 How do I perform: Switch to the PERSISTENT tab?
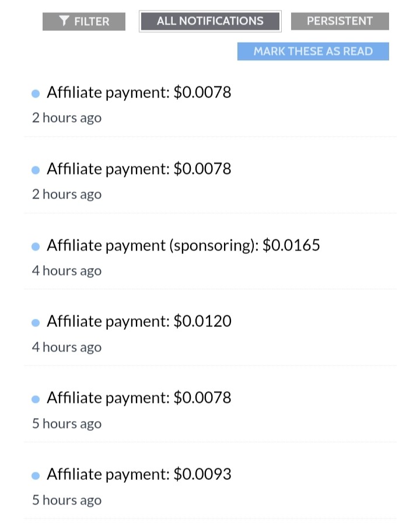[x=339, y=21]
